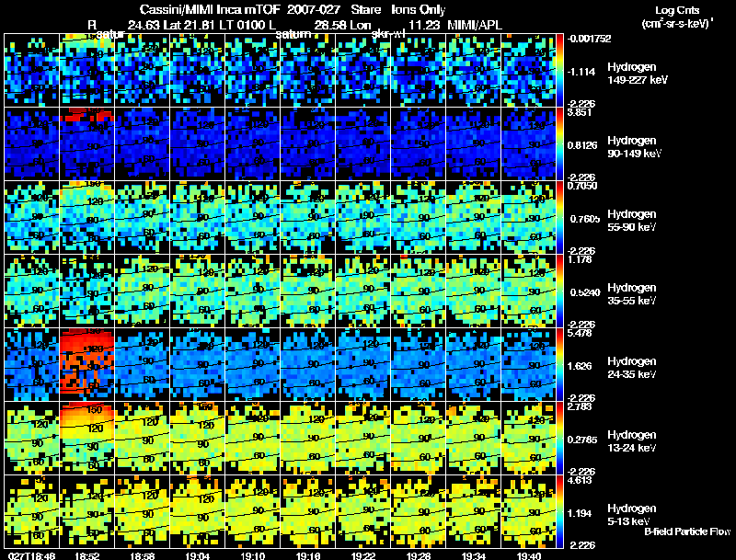
Task: Click the 13-24 keV panel at 19:28
Action: pyautogui.click(x=419, y=438)
